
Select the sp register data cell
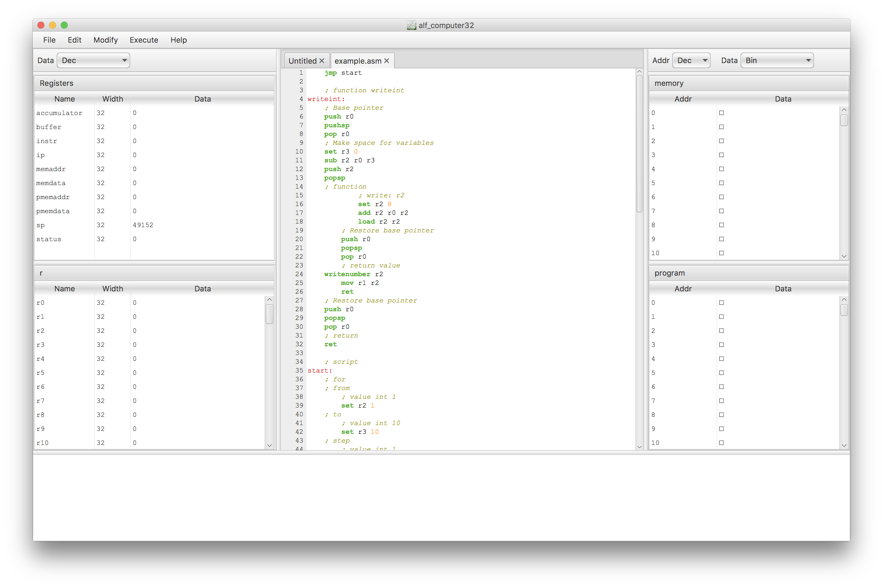[202, 225]
